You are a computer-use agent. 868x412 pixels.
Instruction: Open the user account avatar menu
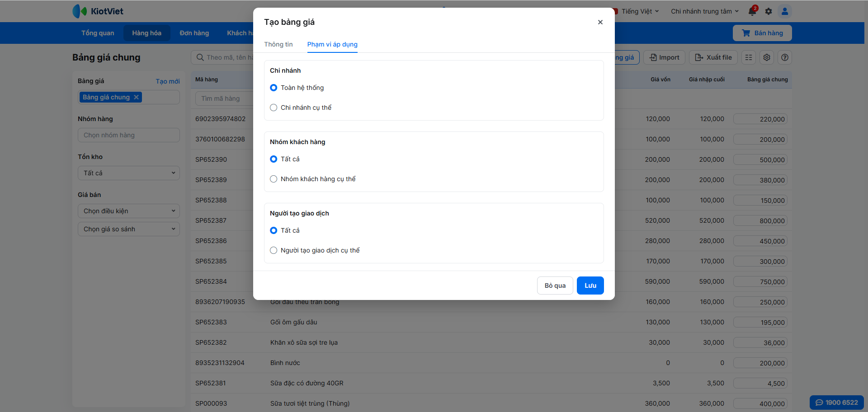(x=785, y=11)
